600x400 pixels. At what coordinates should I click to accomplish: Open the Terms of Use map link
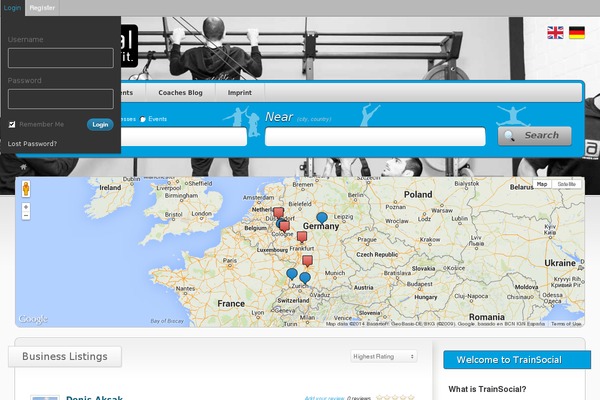pos(566,324)
